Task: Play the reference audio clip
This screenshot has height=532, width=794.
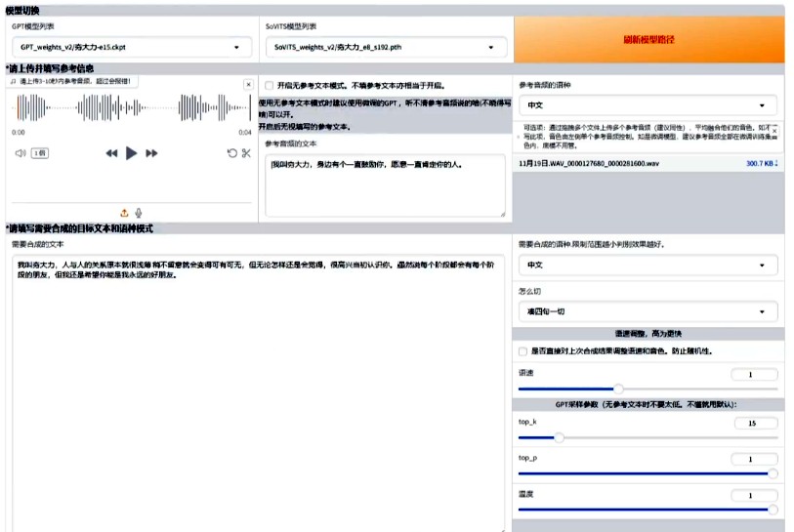Action: click(x=132, y=153)
